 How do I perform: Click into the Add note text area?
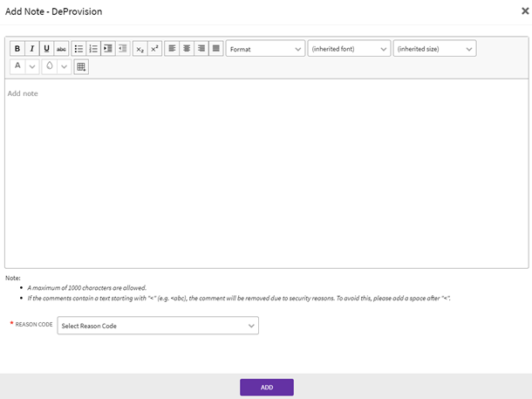click(266, 175)
